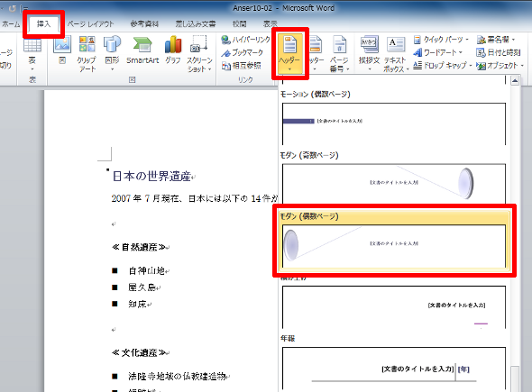Select the Motion even-page header thumbnail

coord(394,123)
